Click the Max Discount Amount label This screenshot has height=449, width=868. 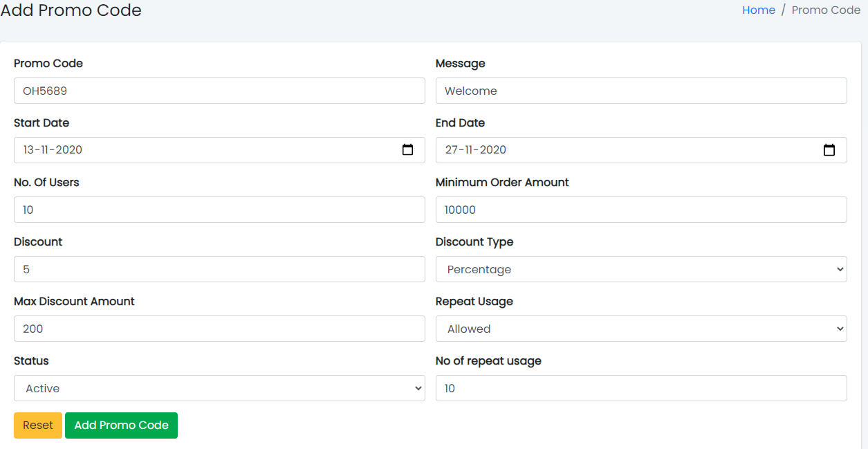[74, 302]
